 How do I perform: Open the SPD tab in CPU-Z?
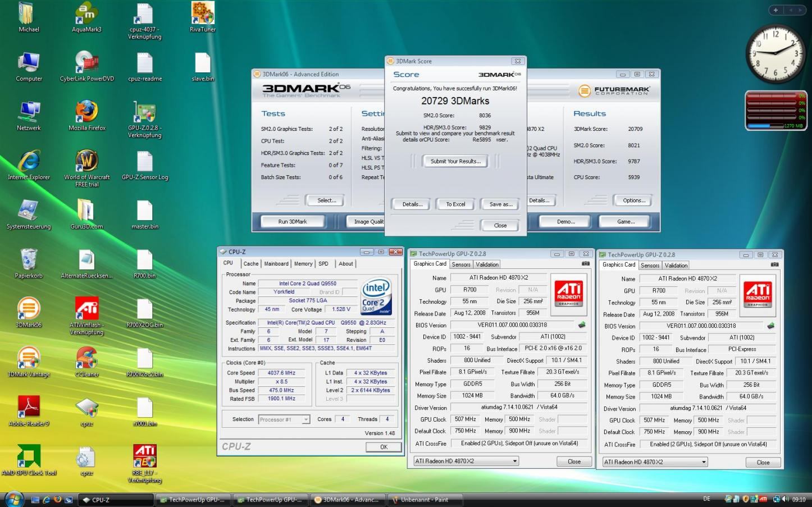click(x=323, y=264)
